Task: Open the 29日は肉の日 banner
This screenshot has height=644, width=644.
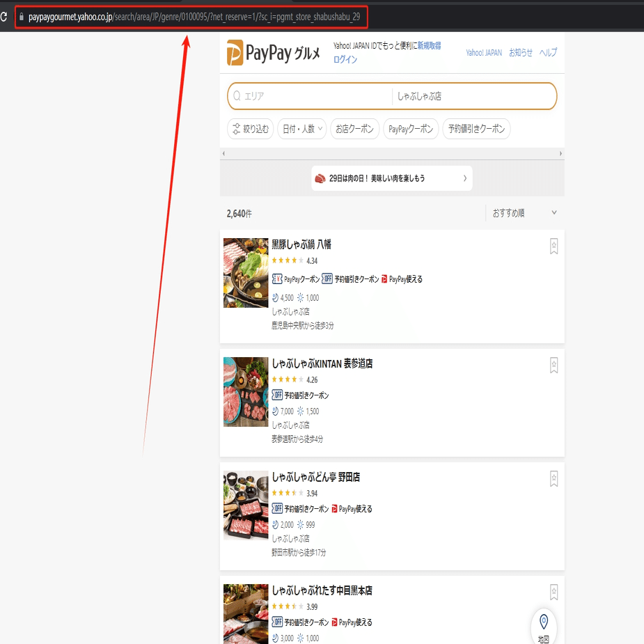Action: click(x=392, y=178)
